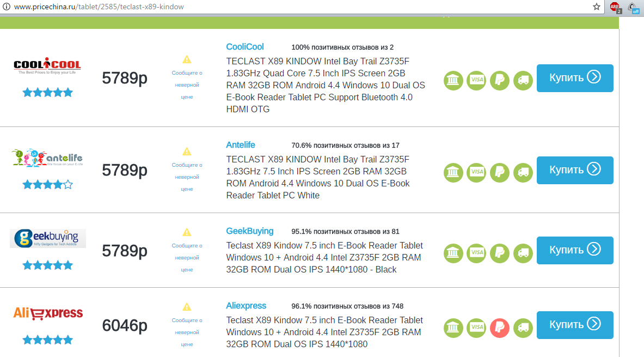Click the AliExpress store logo
Image resolution: width=644 pixels, height=357 pixels.
pos(48,313)
